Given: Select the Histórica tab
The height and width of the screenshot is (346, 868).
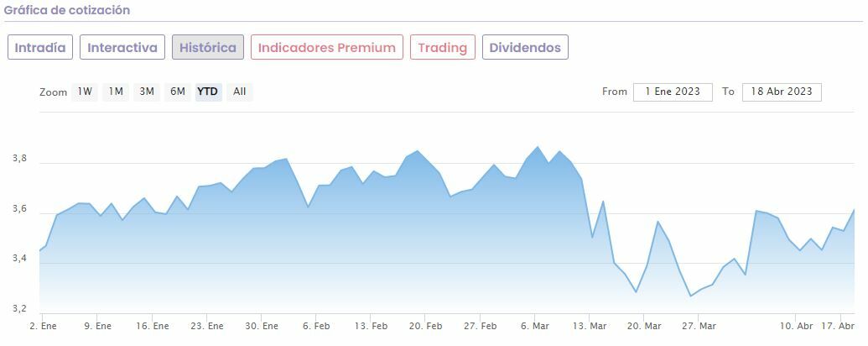Looking at the screenshot, I should pos(208,48).
